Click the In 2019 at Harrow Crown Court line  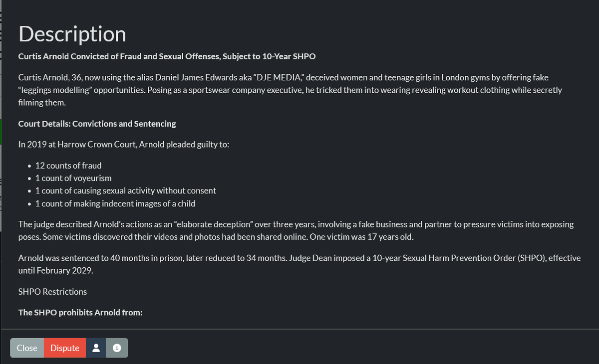point(123,145)
